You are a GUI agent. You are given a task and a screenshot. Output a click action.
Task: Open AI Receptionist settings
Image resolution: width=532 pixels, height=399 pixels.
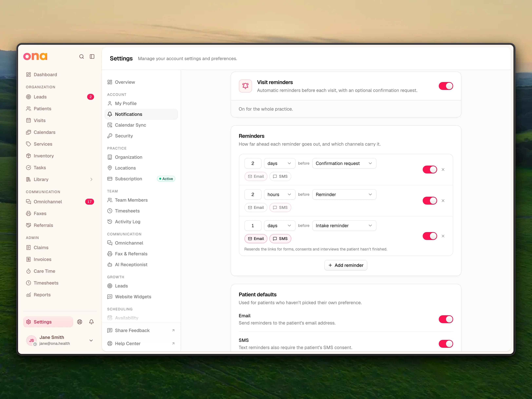[141, 265]
